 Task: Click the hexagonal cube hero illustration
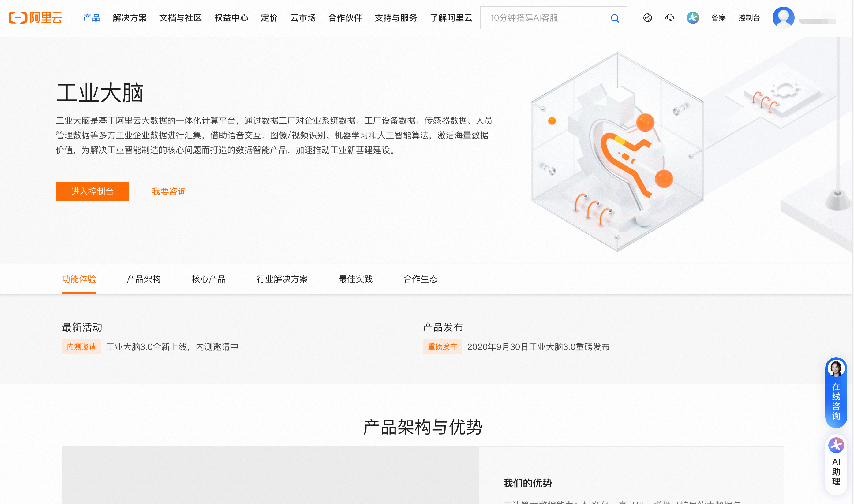(617, 151)
